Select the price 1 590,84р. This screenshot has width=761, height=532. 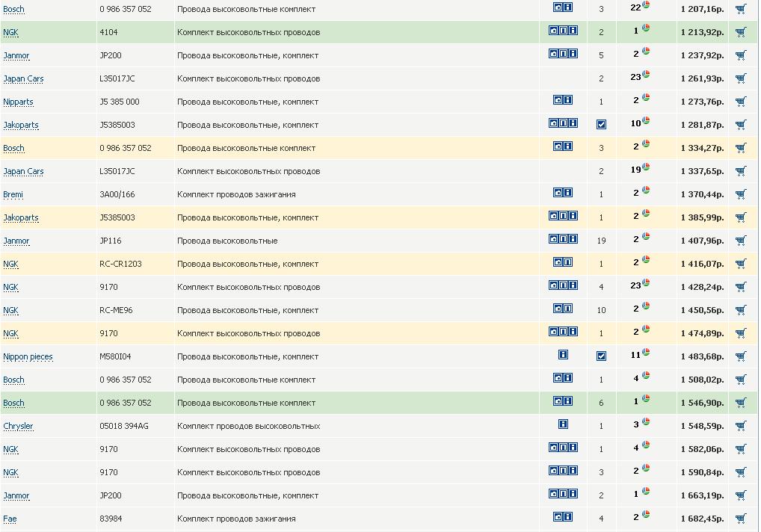point(702,472)
